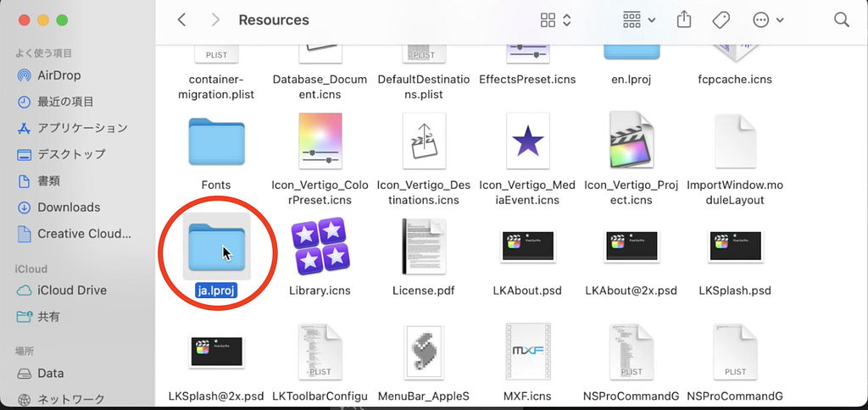The width and height of the screenshot is (868, 410).
Task: Select Icon_Vertigo_MediaEvent.icns star icon
Action: click(527, 141)
